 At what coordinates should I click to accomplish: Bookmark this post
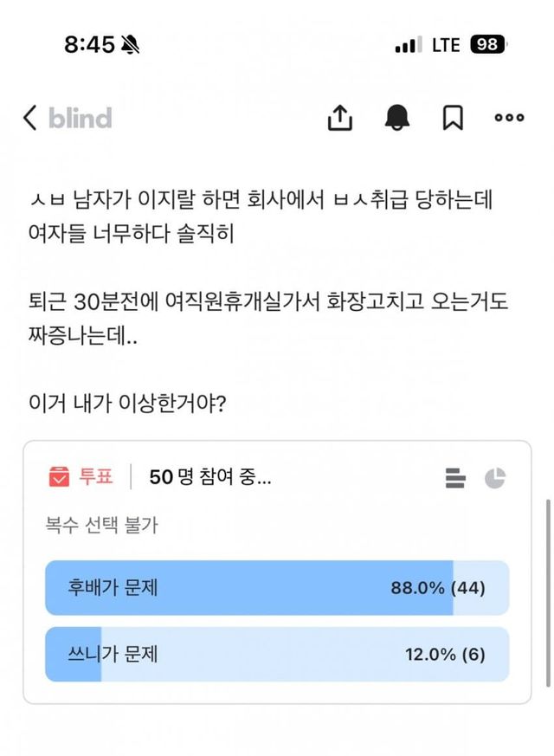[x=453, y=118]
